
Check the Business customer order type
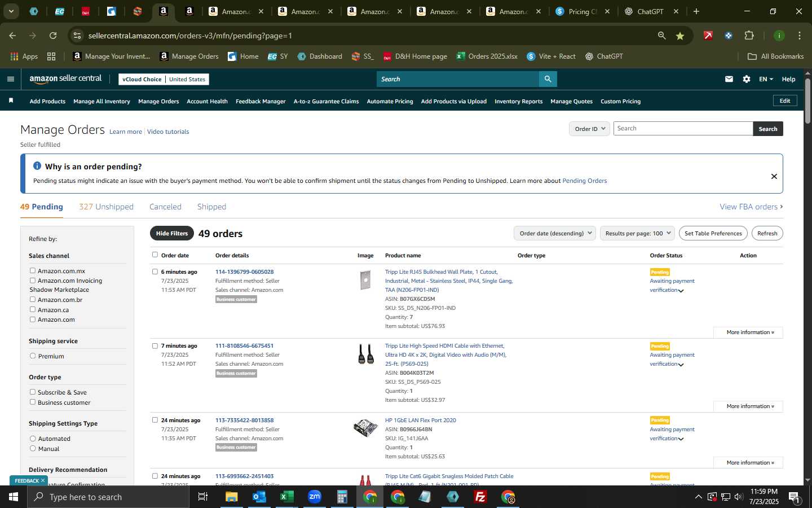[x=33, y=402]
